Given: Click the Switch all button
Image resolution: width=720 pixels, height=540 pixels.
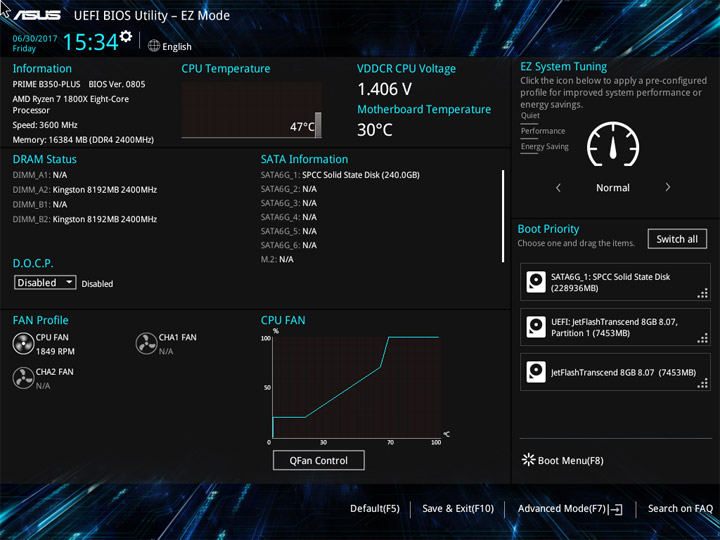Looking at the screenshot, I should pos(677,239).
